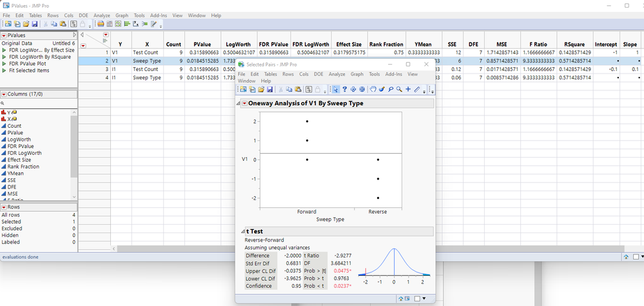
Task: Collapse the t Test section disclosure
Action: tap(242, 232)
